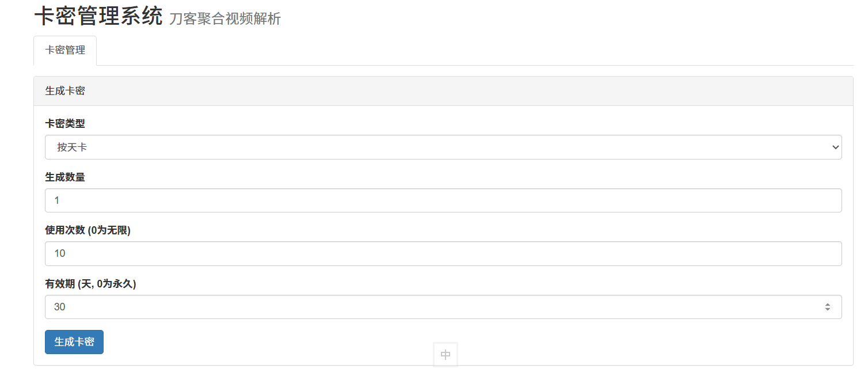Open the 按天卡 type dropdown

coord(443,147)
